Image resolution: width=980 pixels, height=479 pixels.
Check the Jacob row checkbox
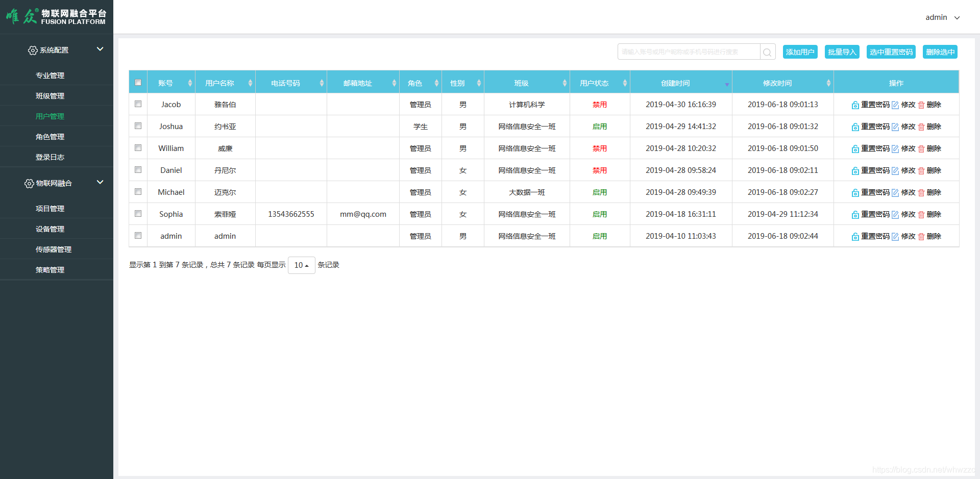(x=138, y=104)
